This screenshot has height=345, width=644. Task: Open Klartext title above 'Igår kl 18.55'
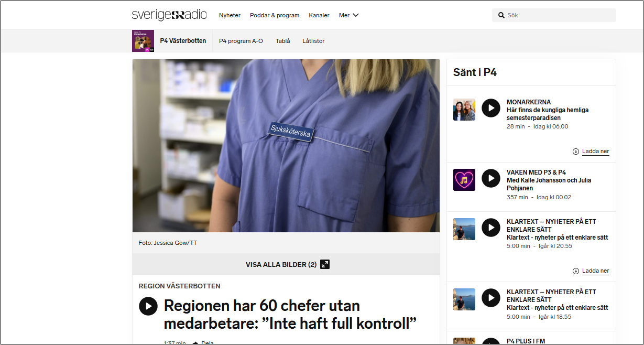[x=551, y=296]
